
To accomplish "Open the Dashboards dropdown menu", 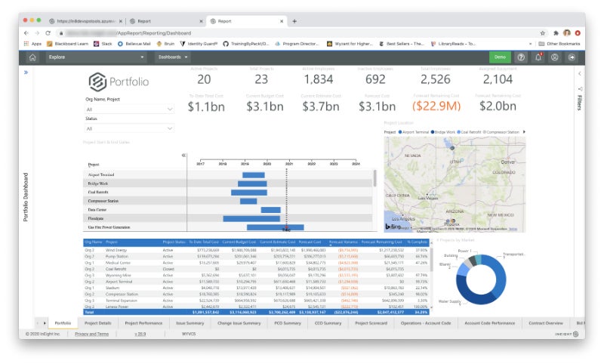I will pos(173,57).
